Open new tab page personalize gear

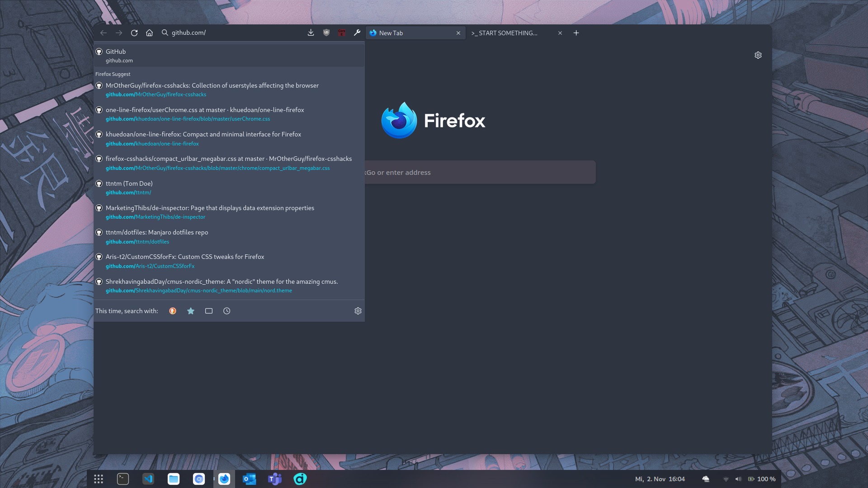pos(758,55)
